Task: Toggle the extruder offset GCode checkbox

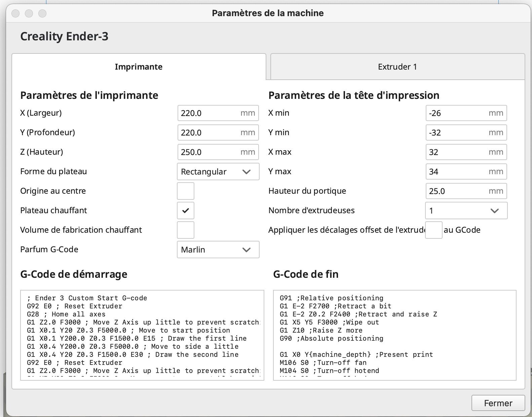Action: click(434, 230)
